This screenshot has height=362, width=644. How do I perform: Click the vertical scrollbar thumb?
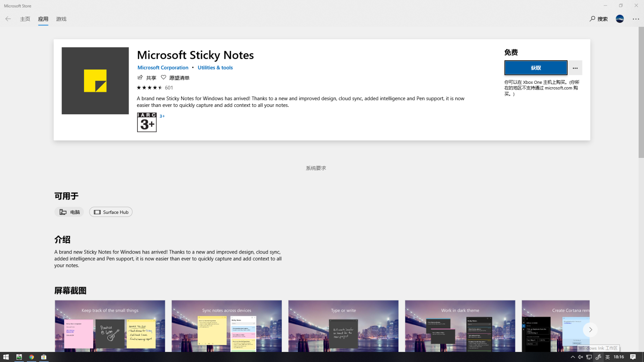click(641, 92)
